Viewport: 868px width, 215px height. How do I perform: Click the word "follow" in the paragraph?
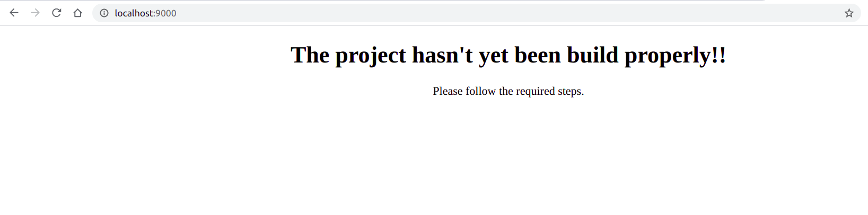point(480,91)
